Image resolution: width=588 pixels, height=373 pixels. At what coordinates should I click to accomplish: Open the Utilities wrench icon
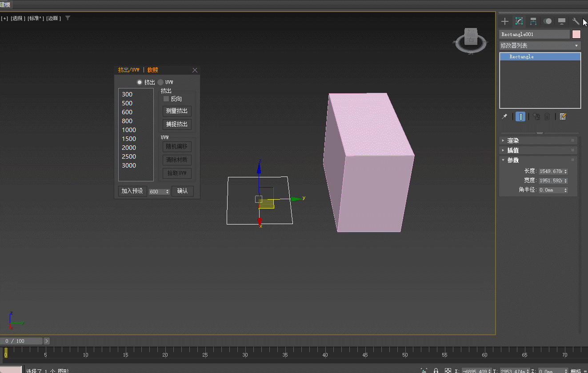coord(576,21)
